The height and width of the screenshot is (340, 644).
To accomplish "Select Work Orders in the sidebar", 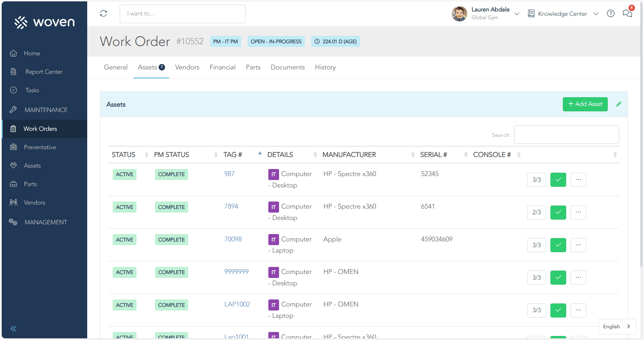I will click(44, 129).
